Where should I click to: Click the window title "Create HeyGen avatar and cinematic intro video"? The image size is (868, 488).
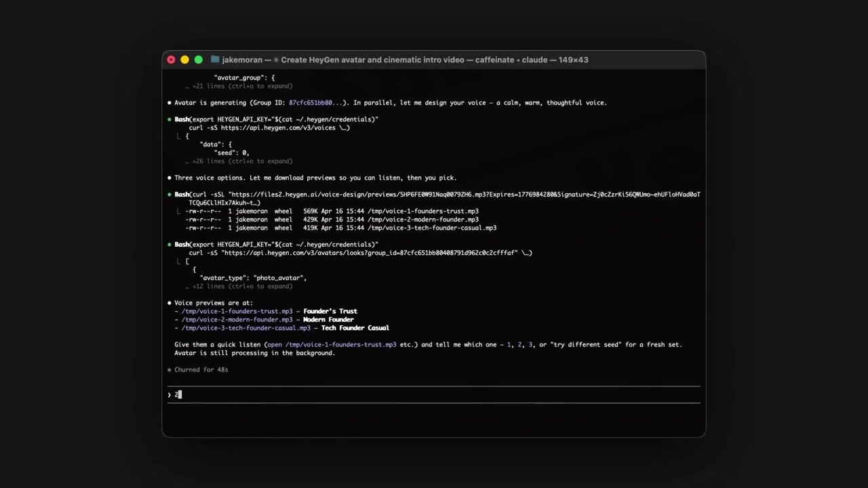tap(373, 60)
